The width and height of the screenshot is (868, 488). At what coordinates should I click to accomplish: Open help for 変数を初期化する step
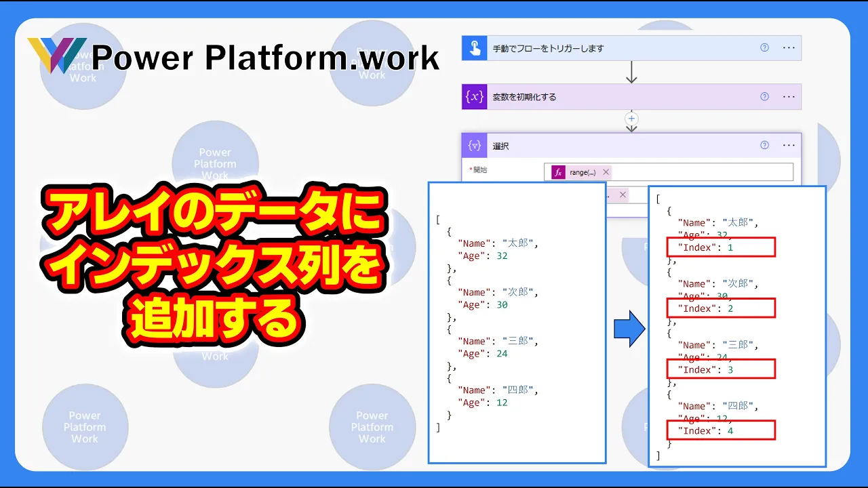pyautogui.click(x=764, y=97)
